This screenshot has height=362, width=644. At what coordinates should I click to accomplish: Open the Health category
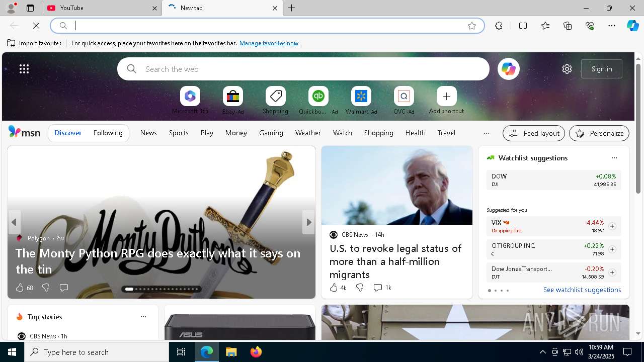(x=415, y=133)
